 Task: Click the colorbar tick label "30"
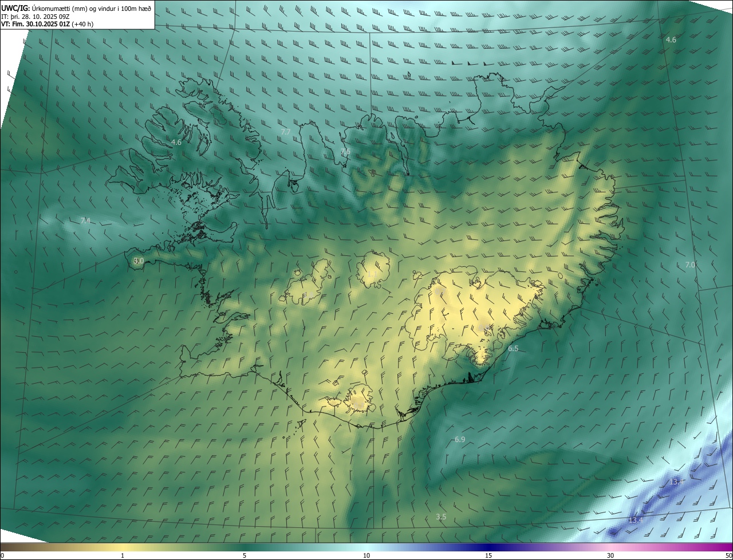[x=610, y=556]
